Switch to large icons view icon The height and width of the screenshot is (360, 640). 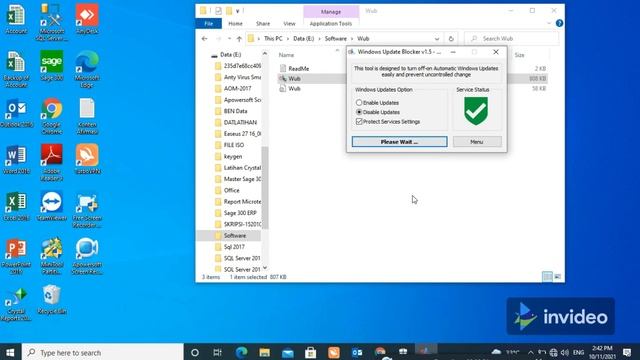tap(558, 277)
